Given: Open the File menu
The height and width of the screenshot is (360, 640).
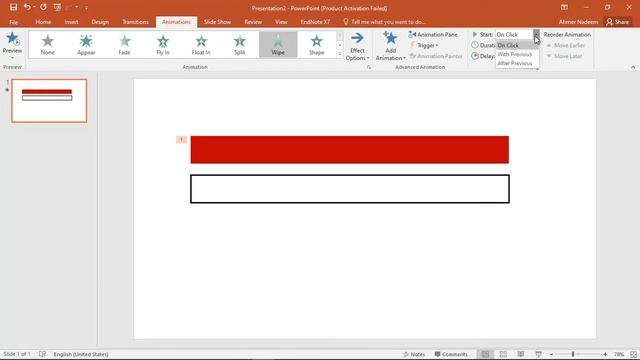Looking at the screenshot, I should pyautogui.click(x=13, y=22).
